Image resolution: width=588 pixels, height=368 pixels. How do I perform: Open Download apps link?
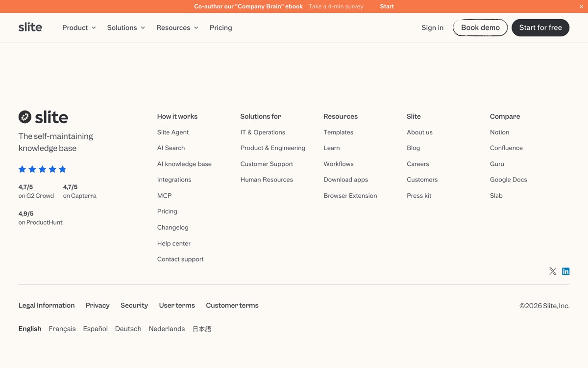(346, 180)
